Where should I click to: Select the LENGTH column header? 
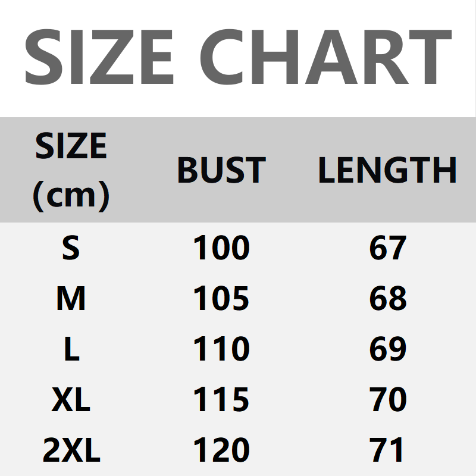(387, 170)
